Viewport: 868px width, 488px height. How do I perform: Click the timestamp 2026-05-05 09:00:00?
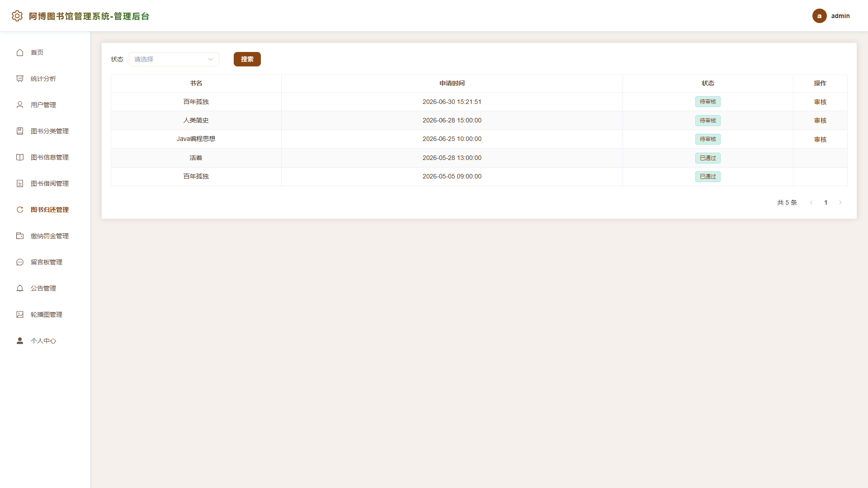click(x=452, y=176)
